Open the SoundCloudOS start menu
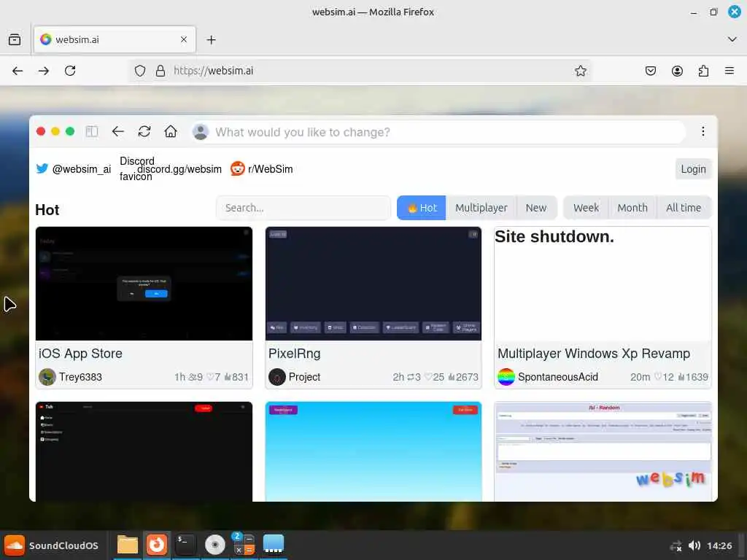Viewport: 747px width, 560px height. [x=51, y=545]
